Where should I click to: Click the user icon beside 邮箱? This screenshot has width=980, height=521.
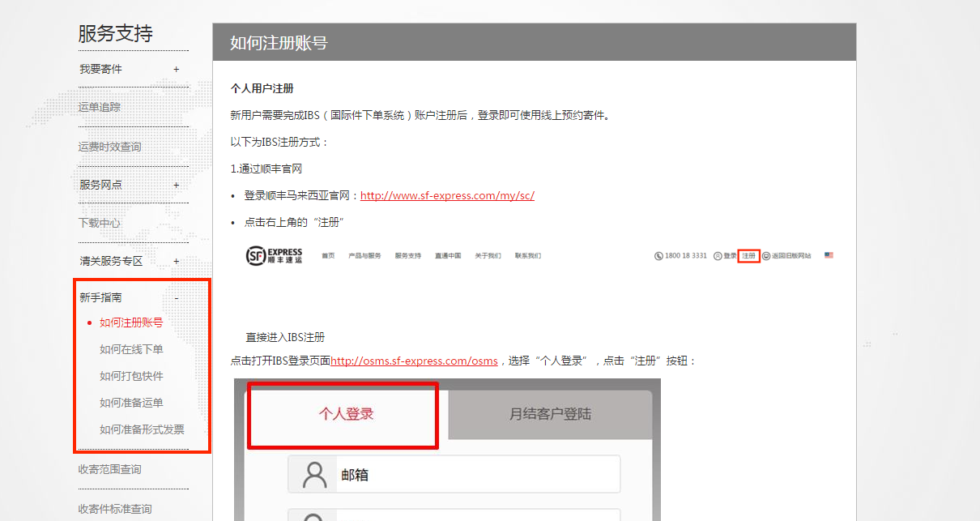[314, 474]
